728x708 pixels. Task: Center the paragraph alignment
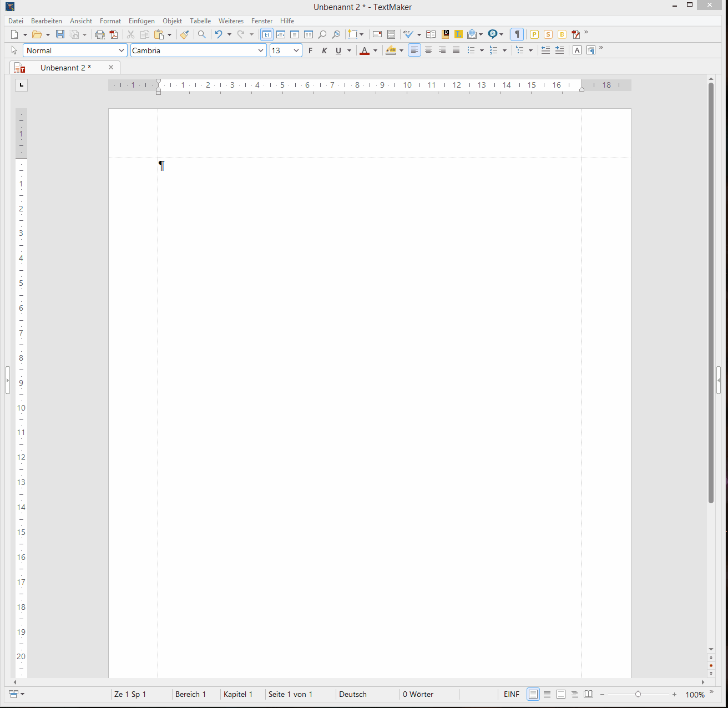(428, 50)
